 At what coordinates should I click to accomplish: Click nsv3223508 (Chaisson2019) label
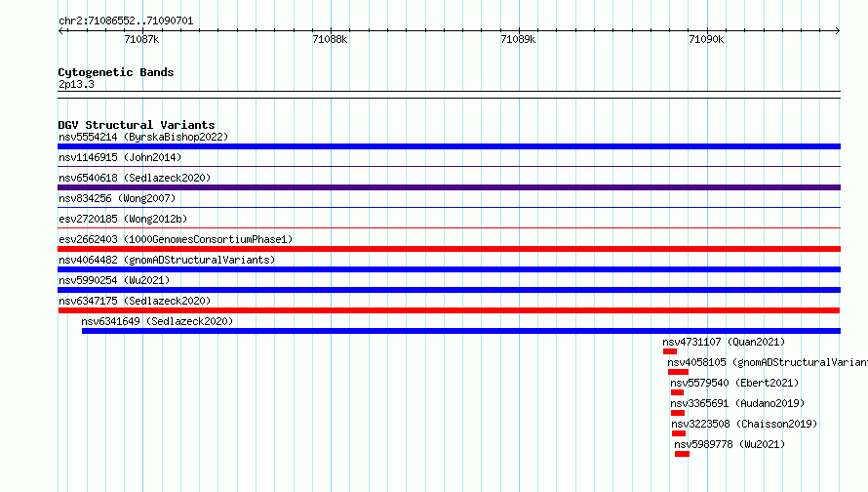[744, 424]
